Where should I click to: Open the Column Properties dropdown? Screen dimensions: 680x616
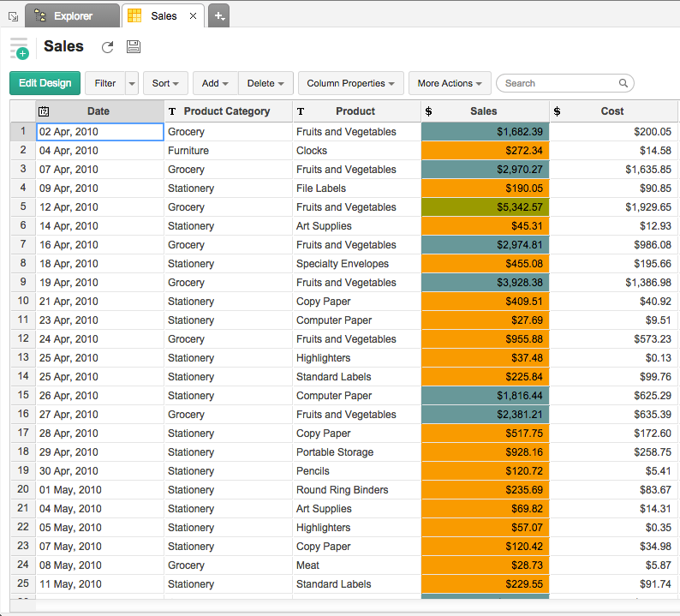coord(350,83)
